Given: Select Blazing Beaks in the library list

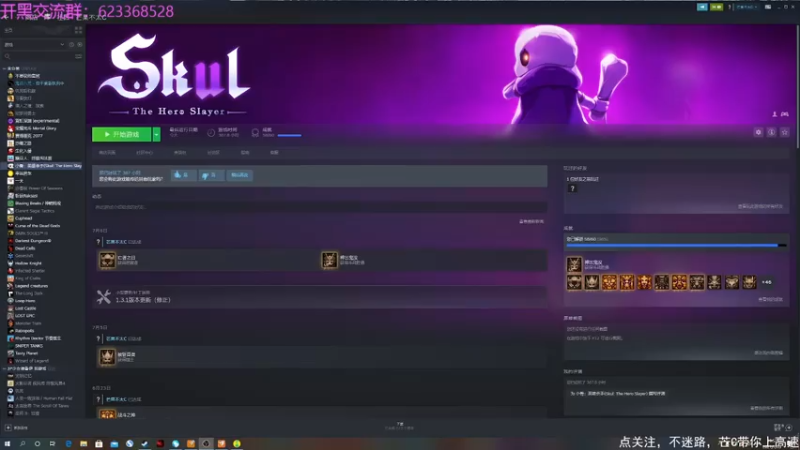Looking at the screenshot, I should [38, 203].
